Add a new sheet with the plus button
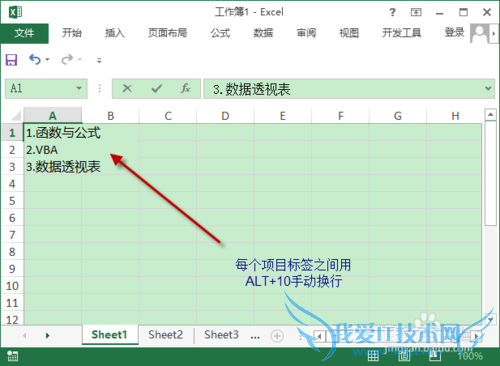Viewport: 500px width, 366px height. [x=277, y=336]
